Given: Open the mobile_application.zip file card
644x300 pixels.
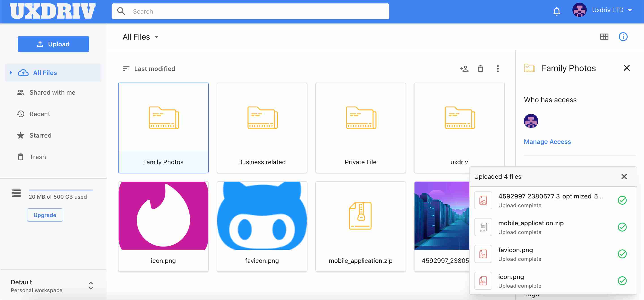Looking at the screenshot, I should [361, 226].
